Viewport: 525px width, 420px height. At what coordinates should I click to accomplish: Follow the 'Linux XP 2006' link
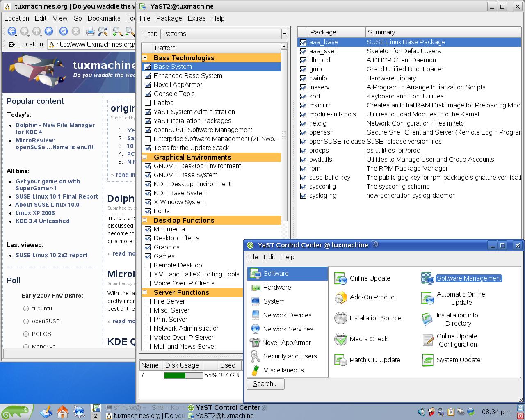click(35, 213)
